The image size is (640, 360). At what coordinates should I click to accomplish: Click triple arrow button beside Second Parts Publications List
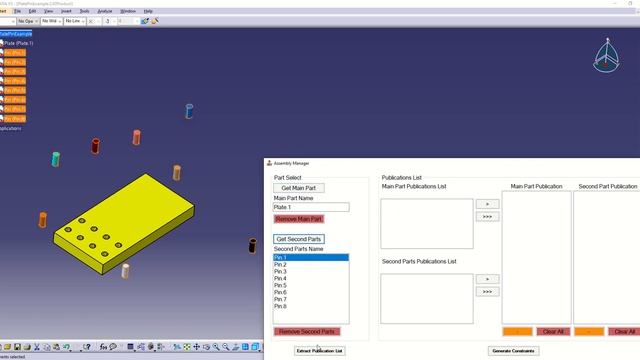pos(487,291)
